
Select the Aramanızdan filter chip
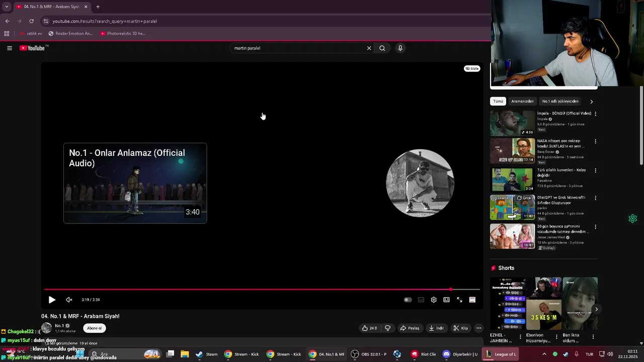click(x=522, y=102)
